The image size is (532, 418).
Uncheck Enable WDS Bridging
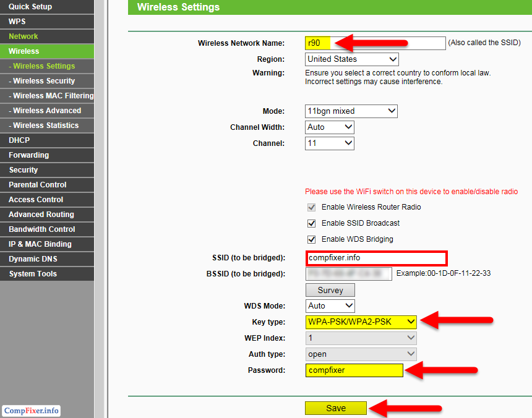click(x=312, y=239)
